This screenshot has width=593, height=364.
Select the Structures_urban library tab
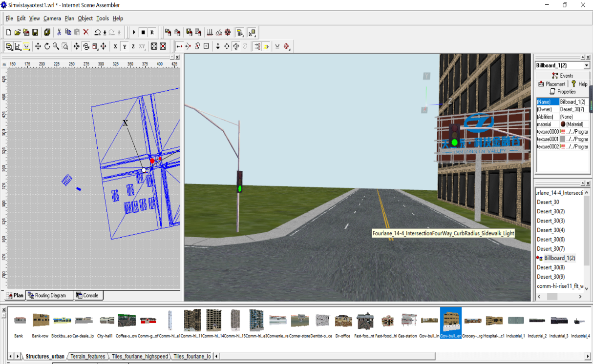tap(44, 357)
